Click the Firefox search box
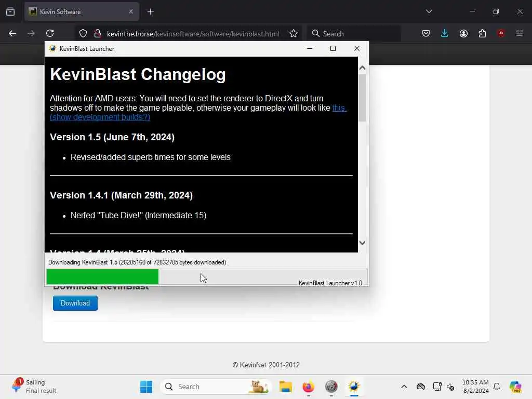The width and height of the screenshot is (532, 399). point(354,34)
